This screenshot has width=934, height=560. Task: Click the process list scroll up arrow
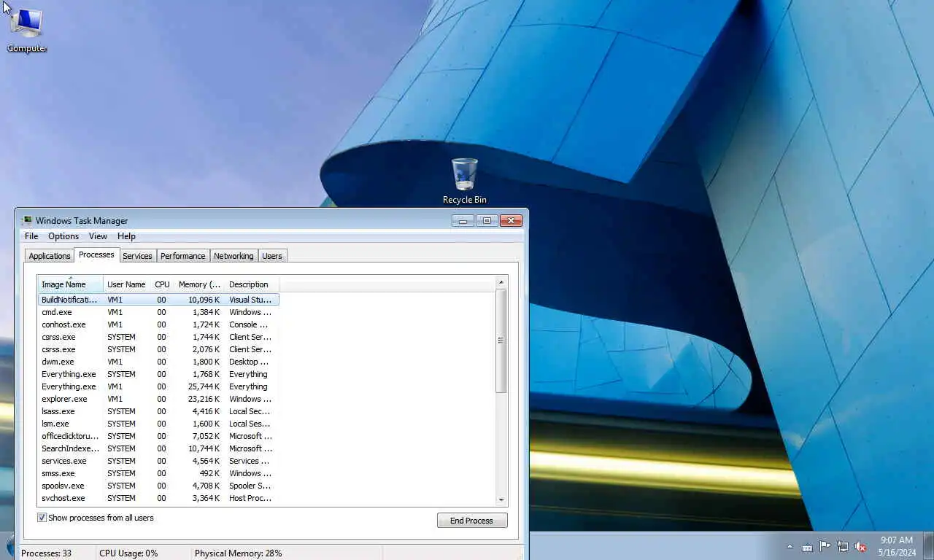tap(501, 282)
